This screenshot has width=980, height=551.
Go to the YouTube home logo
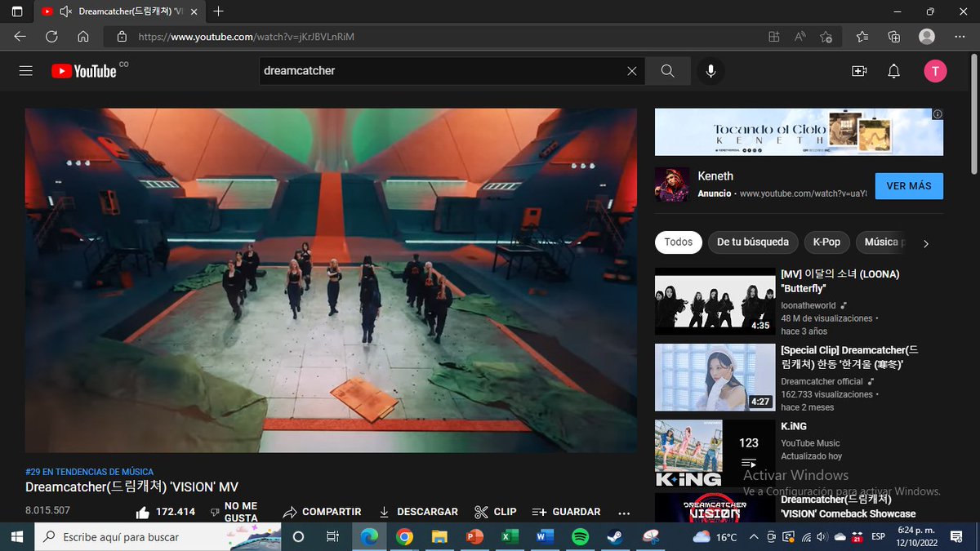(x=84, y=71)
